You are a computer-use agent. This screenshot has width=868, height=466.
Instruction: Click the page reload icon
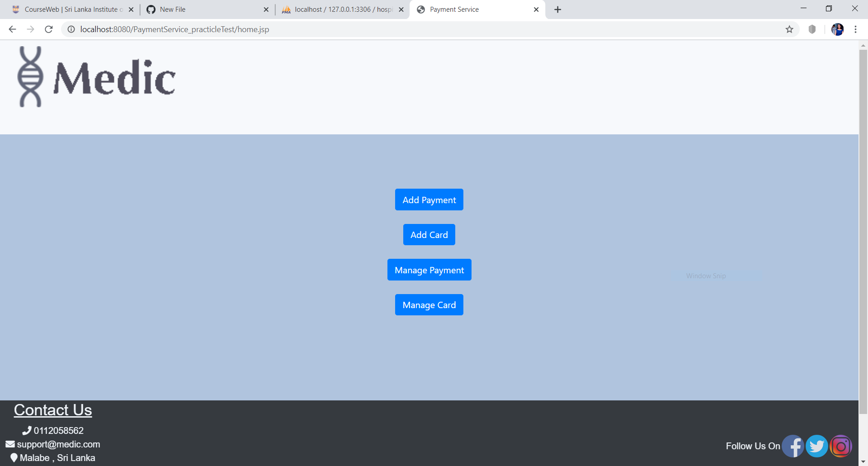coord(48,29)
